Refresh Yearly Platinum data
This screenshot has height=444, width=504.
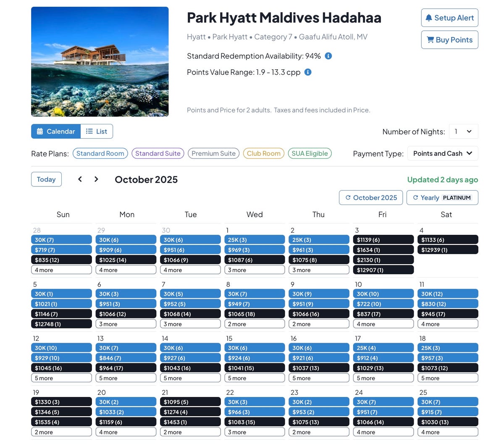[442, 198]
